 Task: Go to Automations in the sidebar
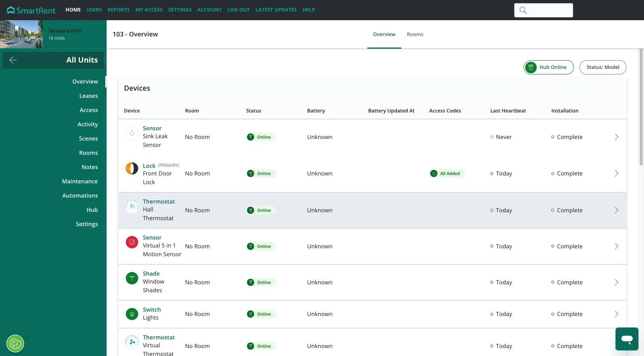[x=80, y=196]
